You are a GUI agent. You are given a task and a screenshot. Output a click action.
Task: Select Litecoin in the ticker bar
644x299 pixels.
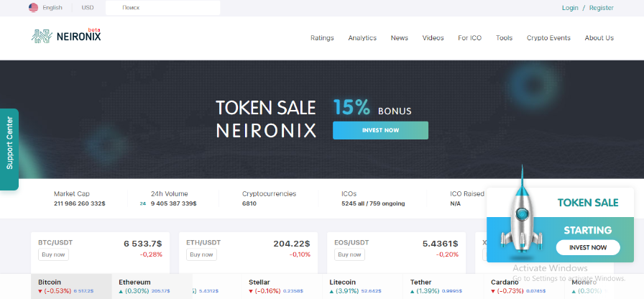point(362,286)
